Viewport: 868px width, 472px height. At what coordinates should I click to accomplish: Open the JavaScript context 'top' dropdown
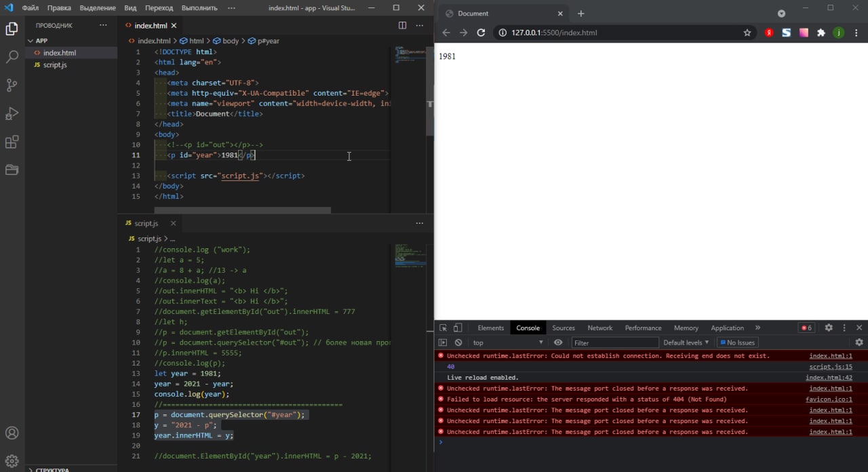tap(509, 342)
